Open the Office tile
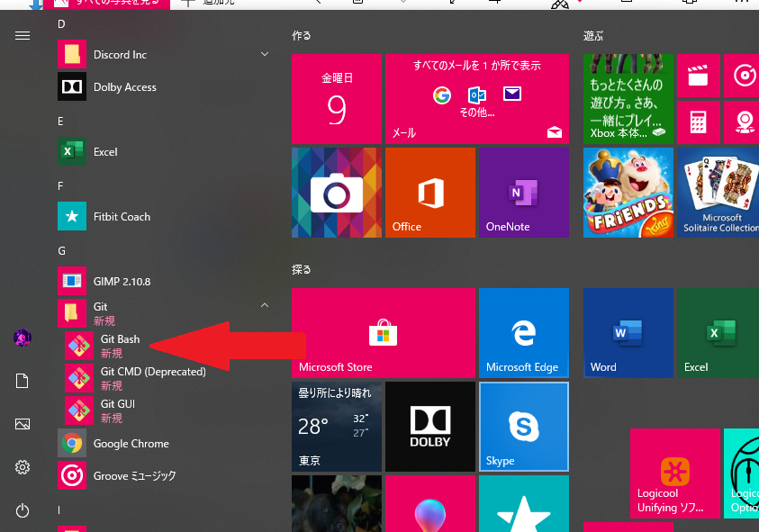The width and height of the screenshot is (759, 532). click(430, 193)
